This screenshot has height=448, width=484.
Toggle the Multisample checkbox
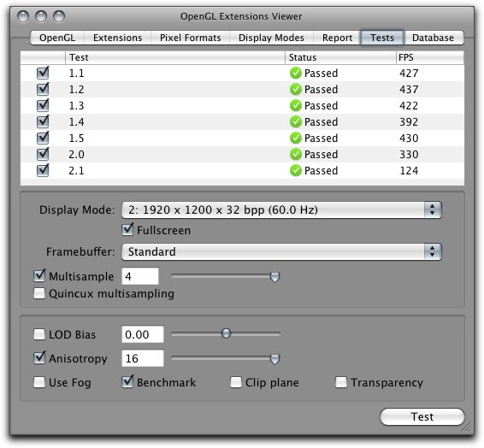39,276
